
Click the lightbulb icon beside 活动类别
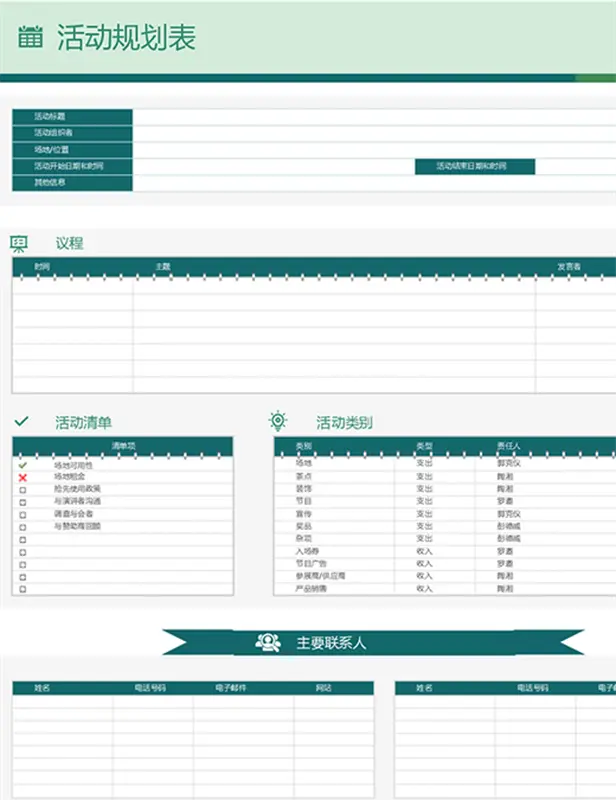278,422
